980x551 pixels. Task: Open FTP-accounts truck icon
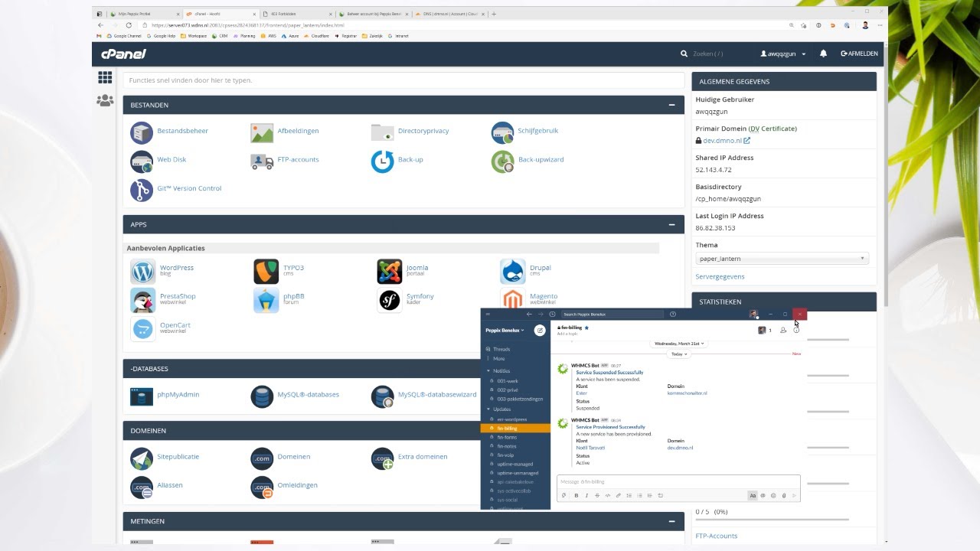pos(262,161)
